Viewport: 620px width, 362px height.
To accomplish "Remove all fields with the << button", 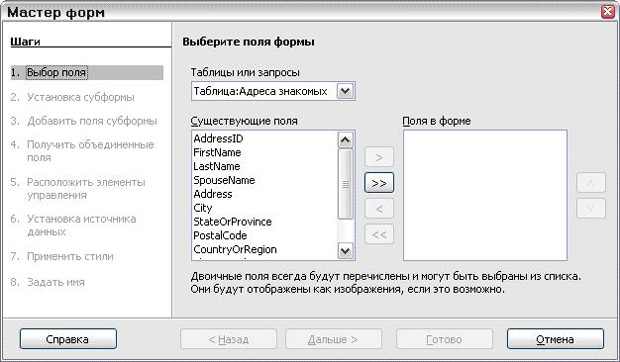I will pyautogui.click(x=379, y=235).
